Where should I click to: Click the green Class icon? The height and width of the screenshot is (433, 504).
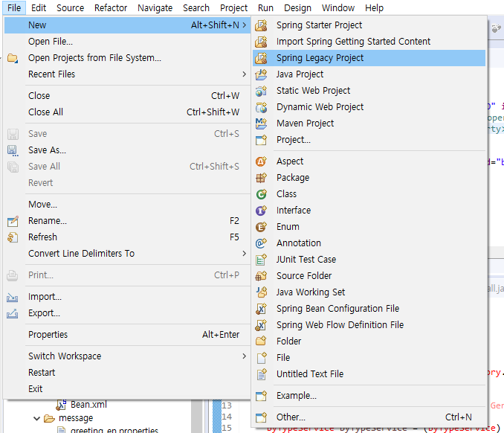tap(261, 194)
